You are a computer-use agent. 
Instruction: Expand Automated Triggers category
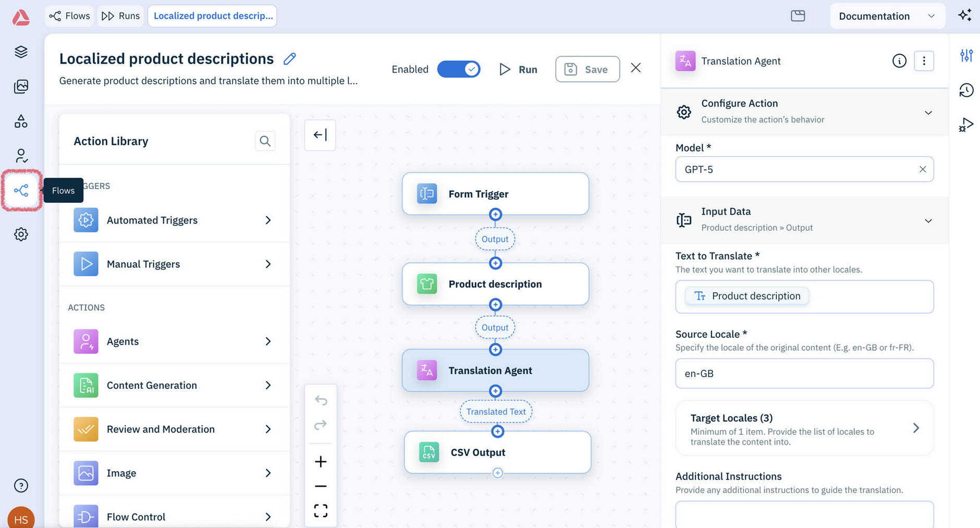pos(174,220)
